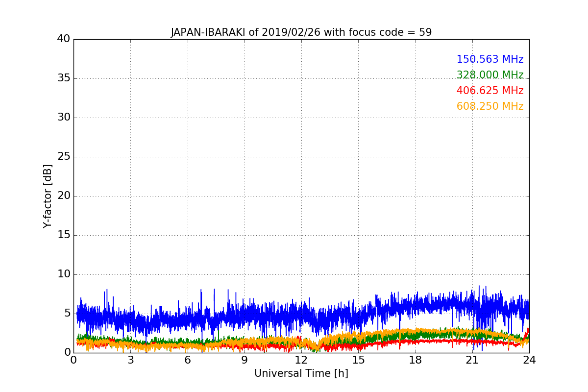Click the x-axis tick label 6
588x392 pixels.
click(x=187, y=360)
